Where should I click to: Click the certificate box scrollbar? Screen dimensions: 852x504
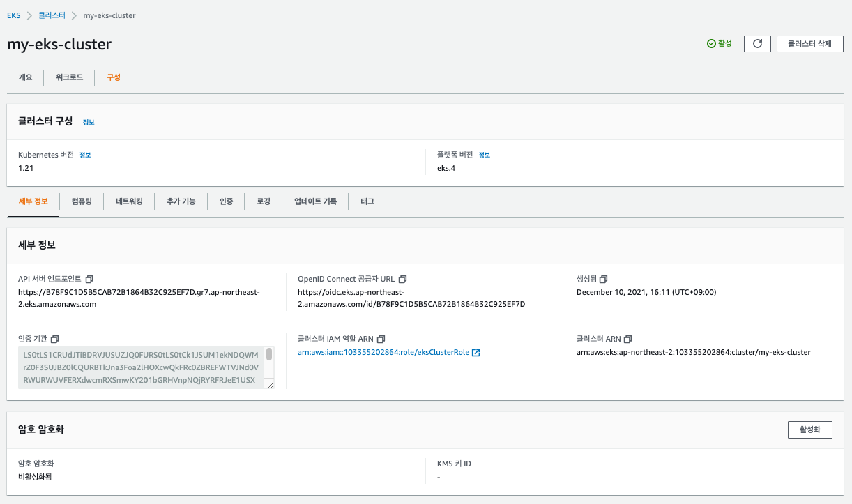pos(269,356)
